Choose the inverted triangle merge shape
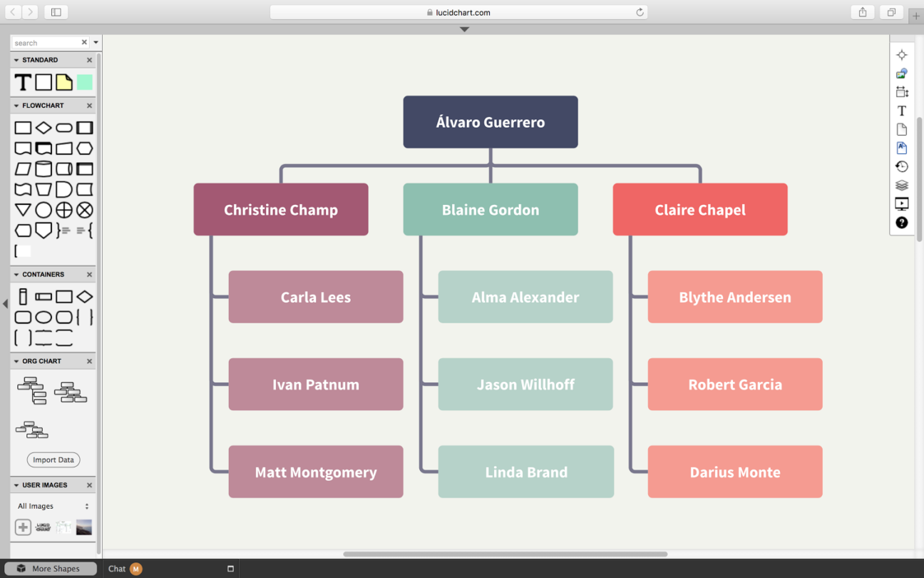924x578 pixels. click(x=23, y=210)
